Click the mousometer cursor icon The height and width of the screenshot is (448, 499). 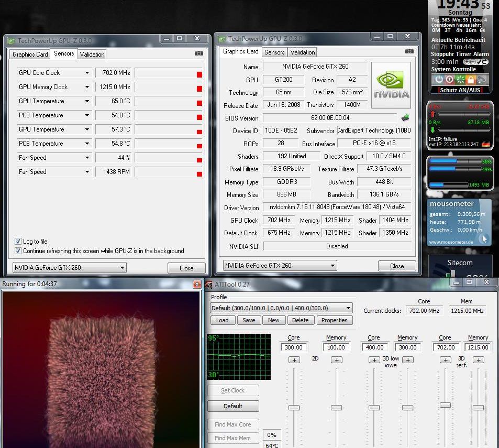pyautogui.click(x=484, y=239)
